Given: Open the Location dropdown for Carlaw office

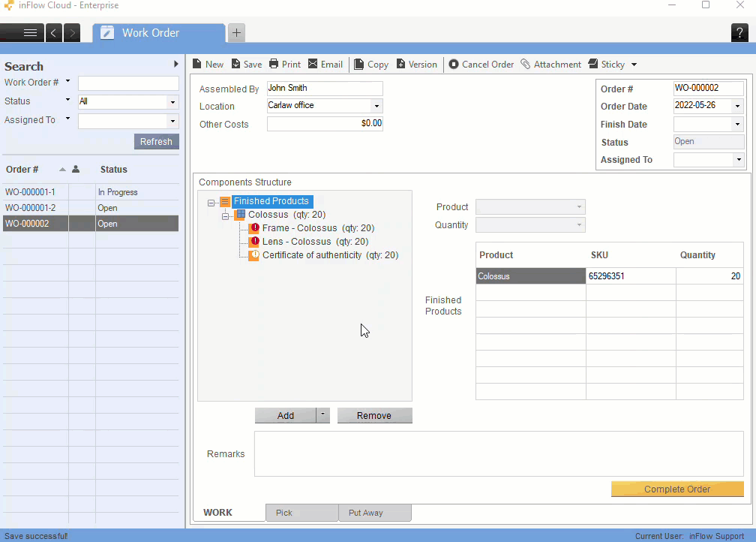Looking at the screenshot, I should tap(376, 106).
